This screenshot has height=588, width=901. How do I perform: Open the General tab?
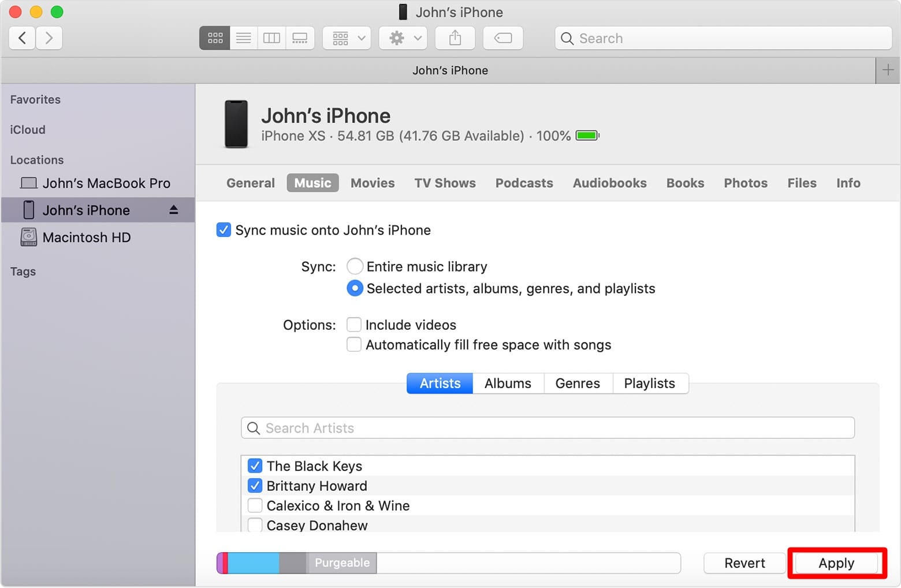point(250,183)
